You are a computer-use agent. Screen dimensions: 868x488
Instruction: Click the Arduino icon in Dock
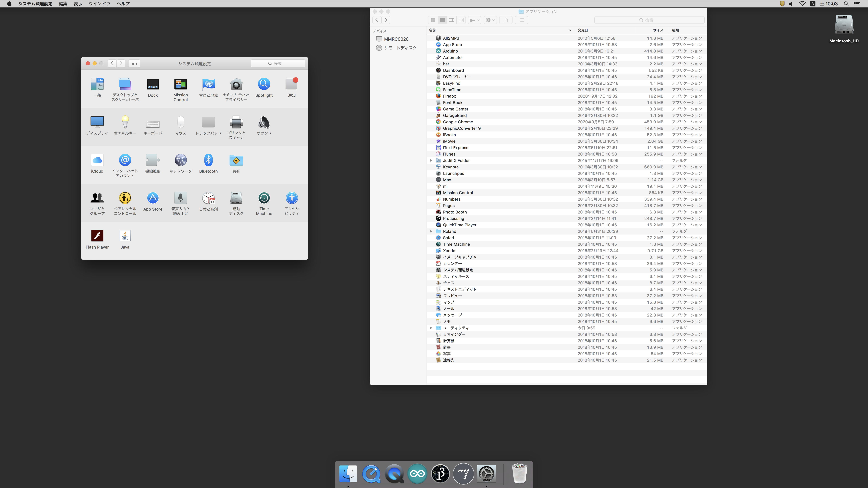(x=417, y=474)
